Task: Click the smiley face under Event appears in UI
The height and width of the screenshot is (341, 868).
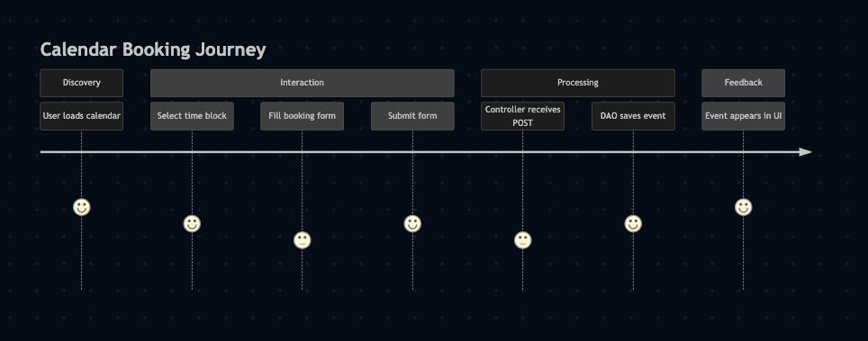Action: point(744,207)
